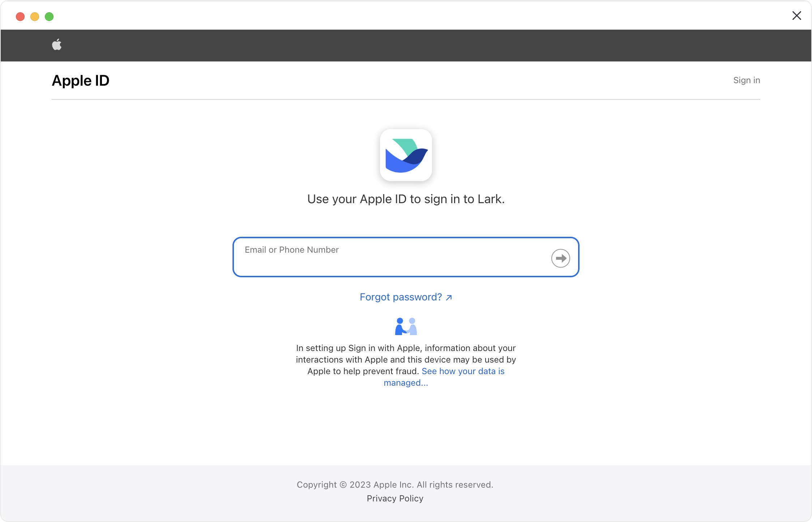Image resolution: width=812 pixels, height=522 pixels.
Task: Open the Privacy Policy link
Action: (395, 498)
